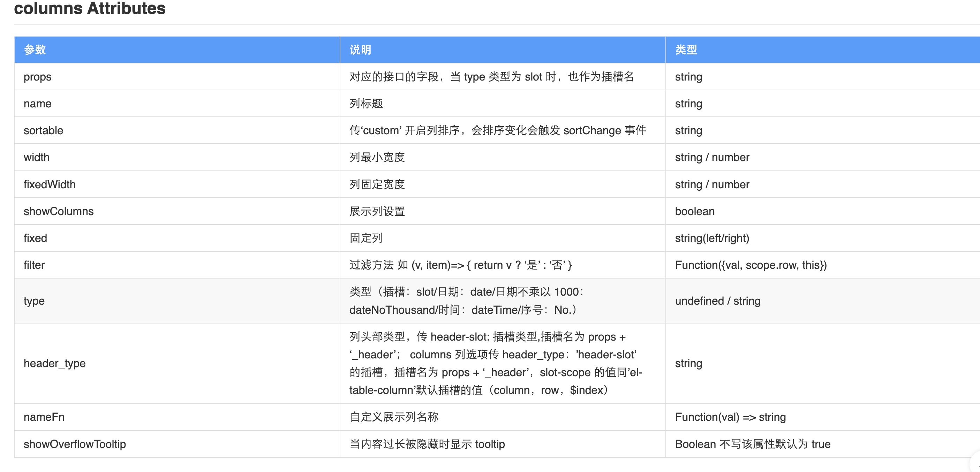Screen dimensions: 980x472
Task: Click the header_type description about header-slot
Action: point(496,364)
